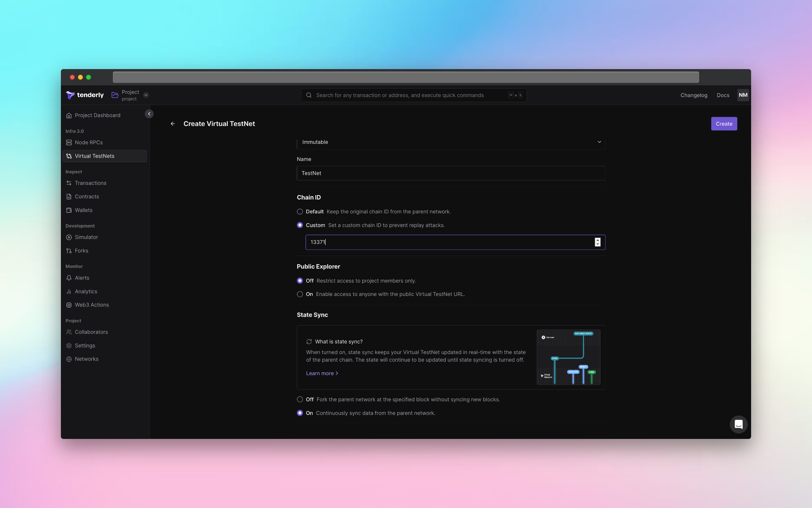Open Node RPCs in the sidebar

[89, 143]
